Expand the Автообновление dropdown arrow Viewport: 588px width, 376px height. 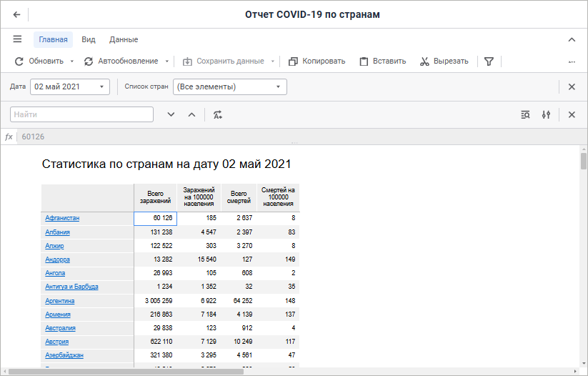coord(166,61)
